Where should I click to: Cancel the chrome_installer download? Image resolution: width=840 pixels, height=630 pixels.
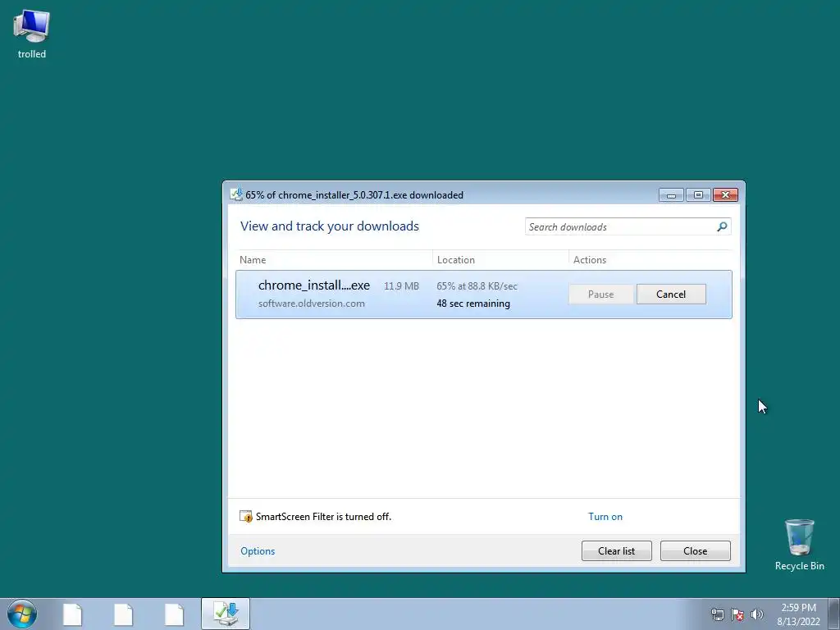671,294
